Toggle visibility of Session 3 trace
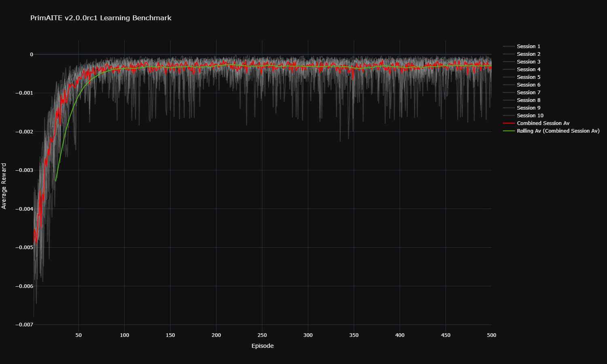 click(x=528, y=62)
